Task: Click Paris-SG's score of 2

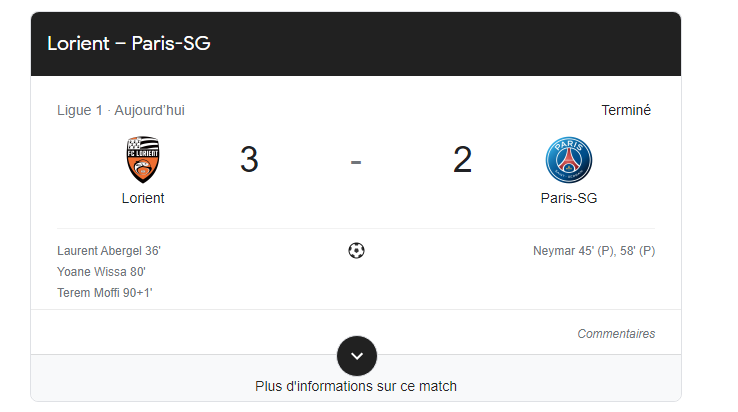Action: pos(462,160)
